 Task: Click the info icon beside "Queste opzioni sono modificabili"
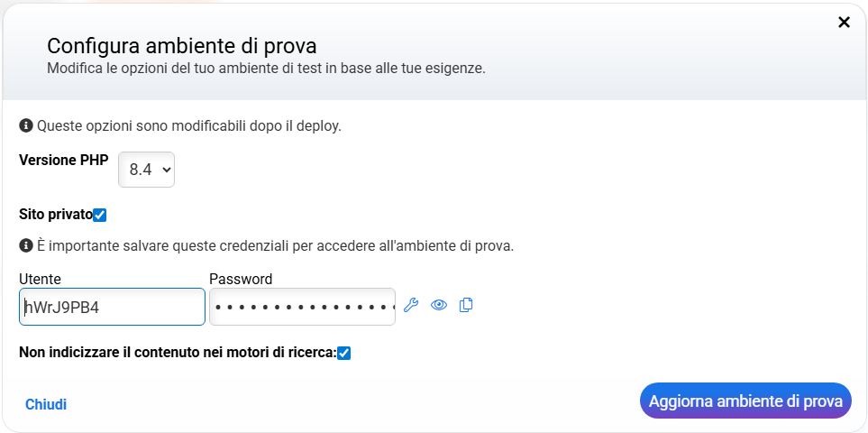coord(26,125)
